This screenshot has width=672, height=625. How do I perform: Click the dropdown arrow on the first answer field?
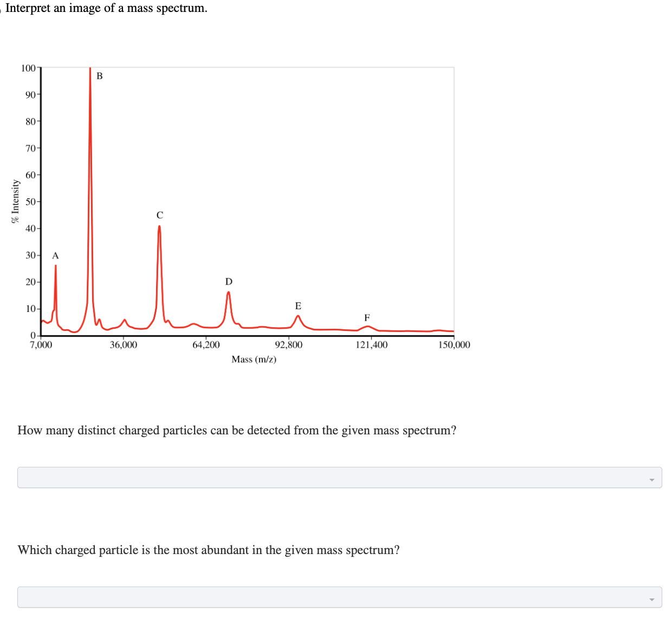(x=653, y=478)
